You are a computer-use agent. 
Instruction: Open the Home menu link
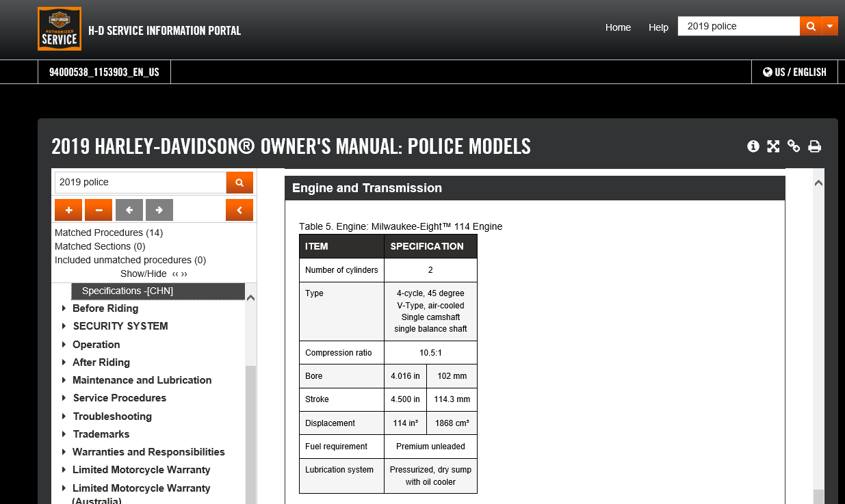tap(618, 27)
